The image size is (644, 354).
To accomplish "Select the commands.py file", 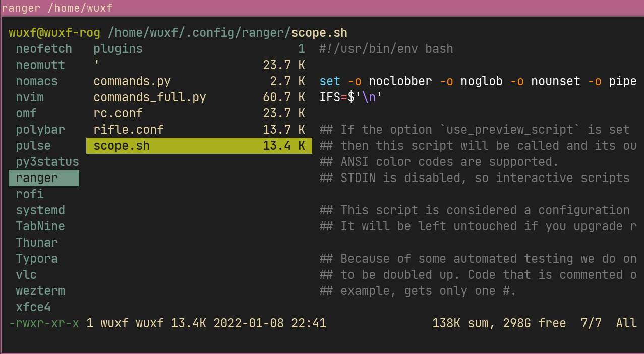I will coord(132,81).
